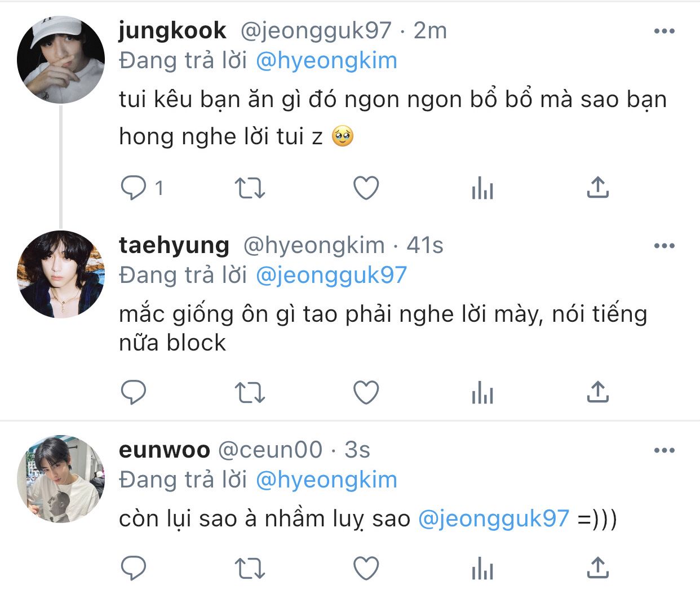Share jungkook's tweet
Screen dimensions: 700x594
597,188
